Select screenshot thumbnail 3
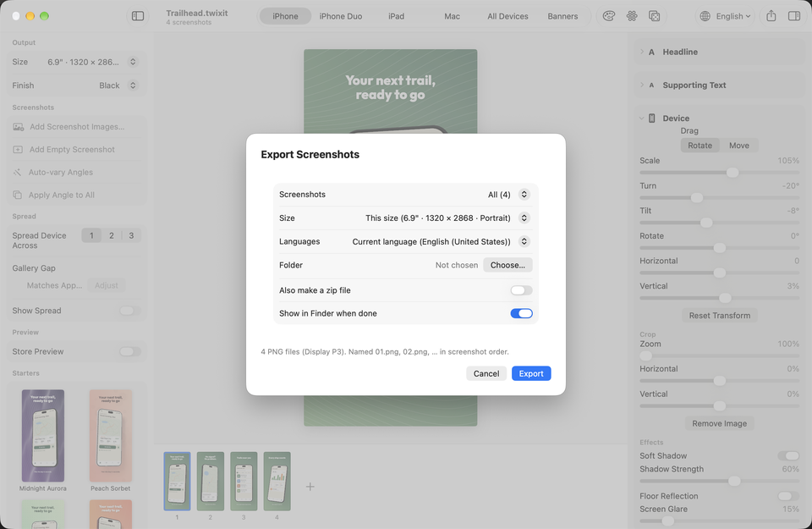The height and width of the screenshot is (529, 812). coord(244,482)
